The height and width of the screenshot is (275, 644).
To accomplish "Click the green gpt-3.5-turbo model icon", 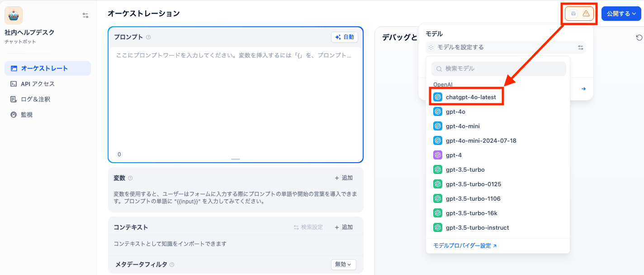I will click(x=438, y=169).
